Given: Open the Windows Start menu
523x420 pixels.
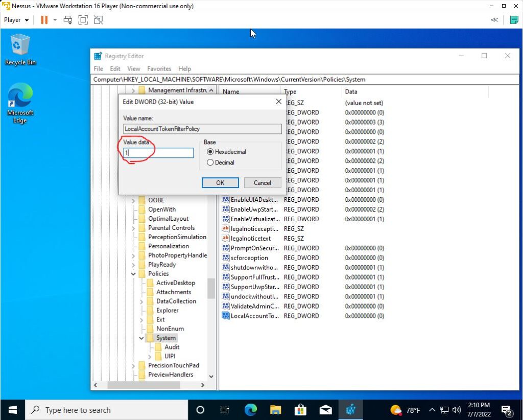Looking at the screenshot, I should coord(13,410).
